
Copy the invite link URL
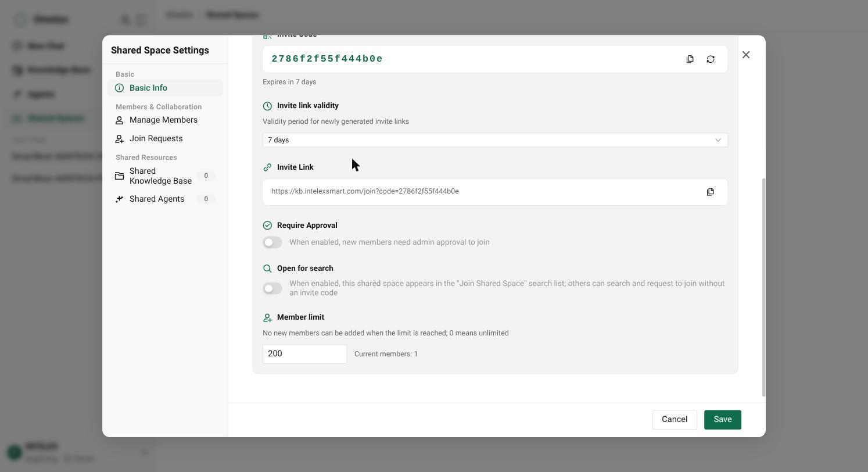[710, 192]
